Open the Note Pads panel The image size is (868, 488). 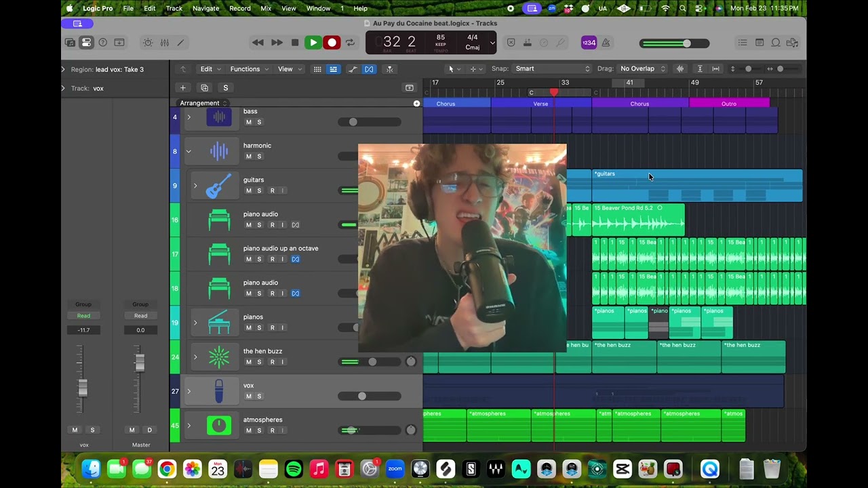click(759, 43)
